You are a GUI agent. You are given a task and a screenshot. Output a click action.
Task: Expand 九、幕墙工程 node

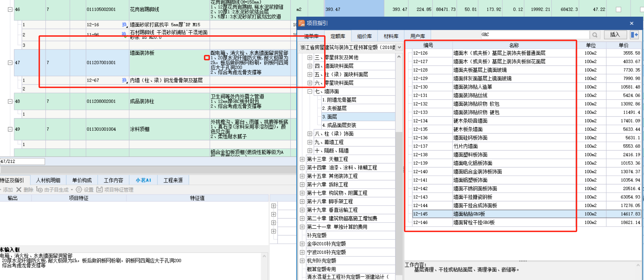click(310, 142)
